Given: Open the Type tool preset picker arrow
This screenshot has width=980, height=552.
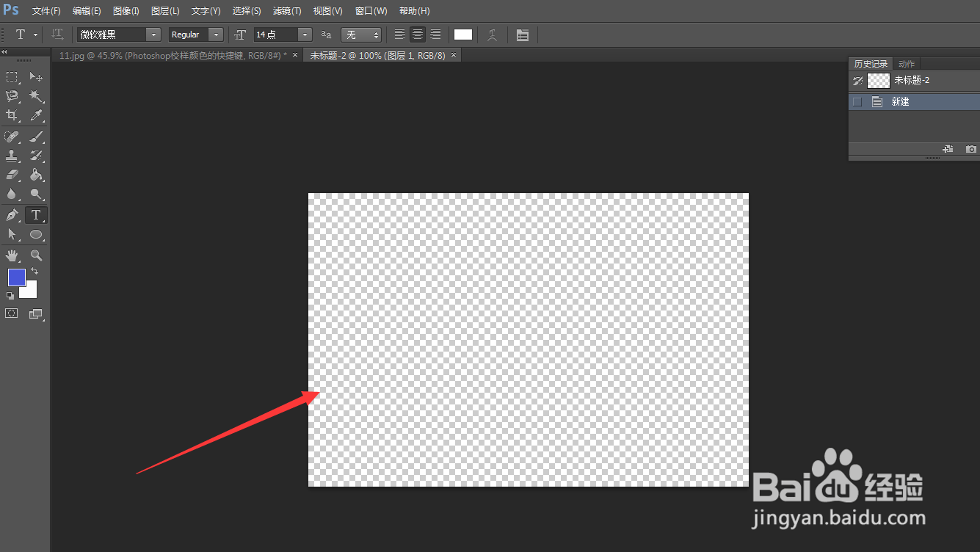Looking at the screenshot, I should click(35, 34).
